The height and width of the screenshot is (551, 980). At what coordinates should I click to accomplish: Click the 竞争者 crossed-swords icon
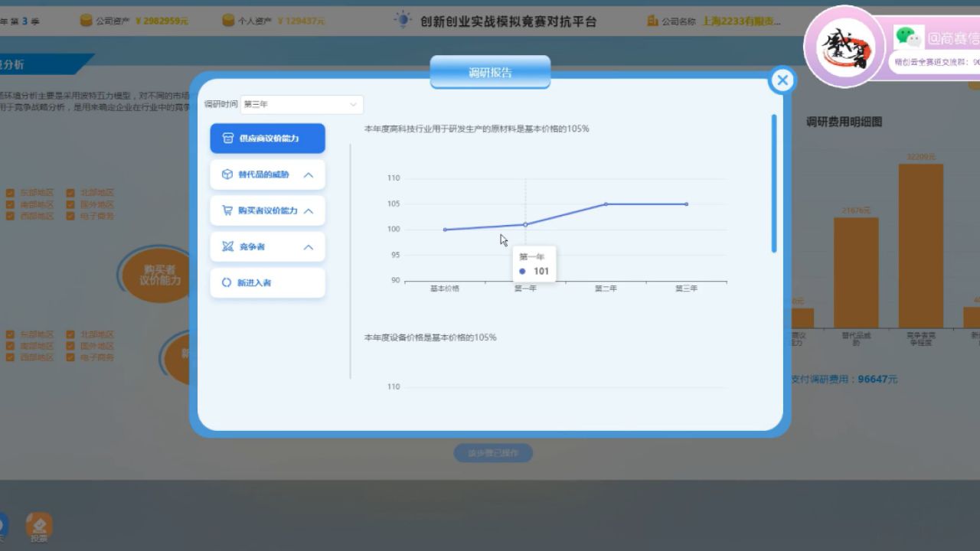tap(226, 246)
